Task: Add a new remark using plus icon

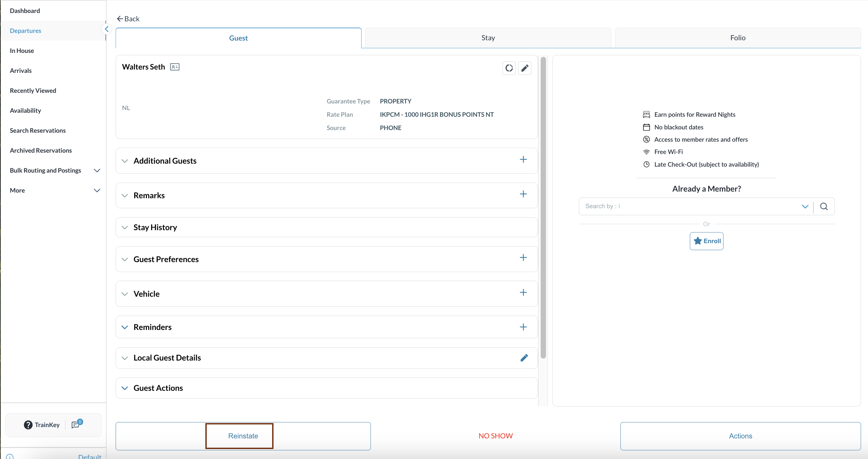Action: click(x=523, y=194)
